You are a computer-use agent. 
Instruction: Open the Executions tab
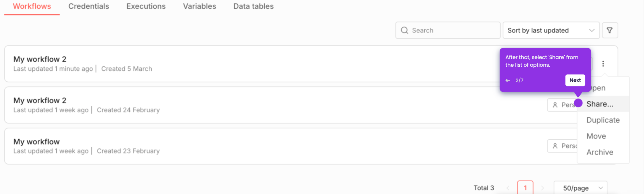pos(146,6)
